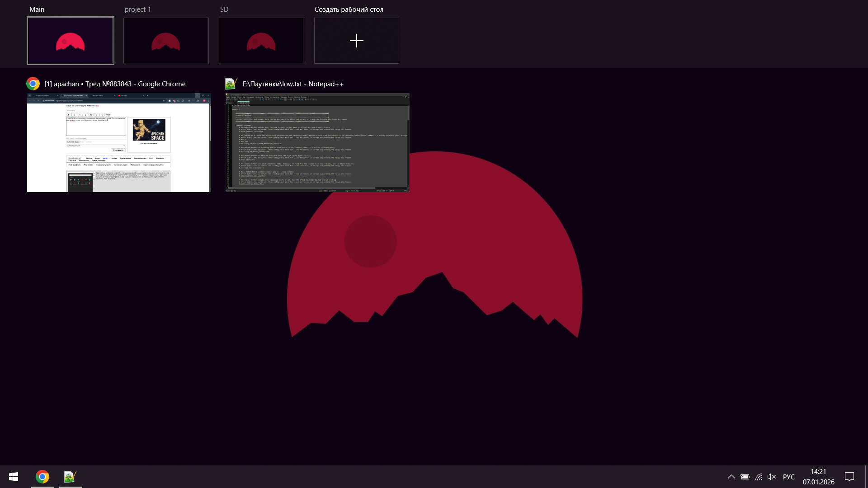Click the muted volume speaker icon
868x488 pixels.
(772, 477)
